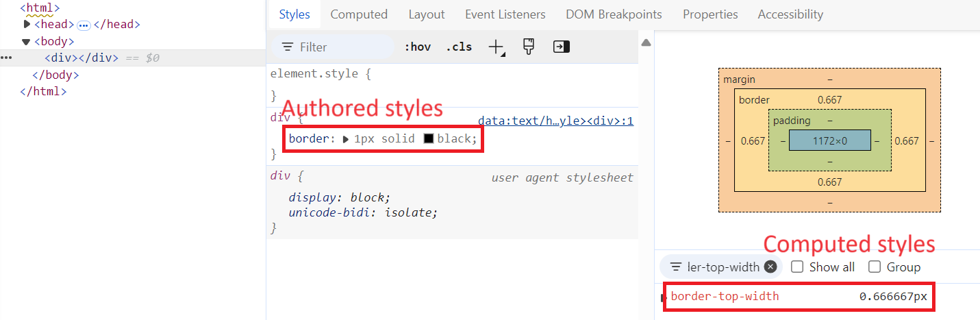
Task: Switch to the Computed tab
Action: (359, 14)
